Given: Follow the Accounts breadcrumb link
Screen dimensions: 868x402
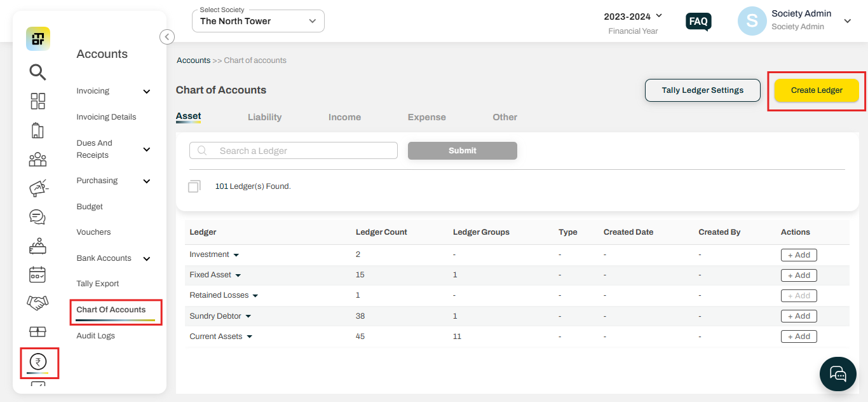Looking at the screenshot, I should coord(193,60).
